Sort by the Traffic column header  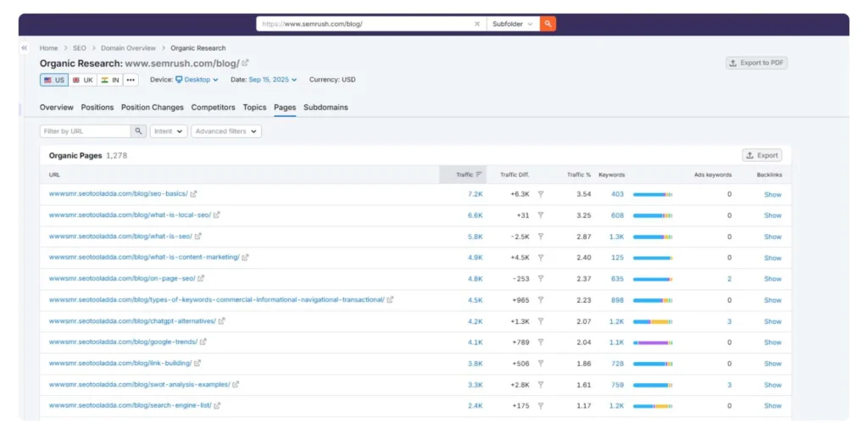(x=463, y=175)
